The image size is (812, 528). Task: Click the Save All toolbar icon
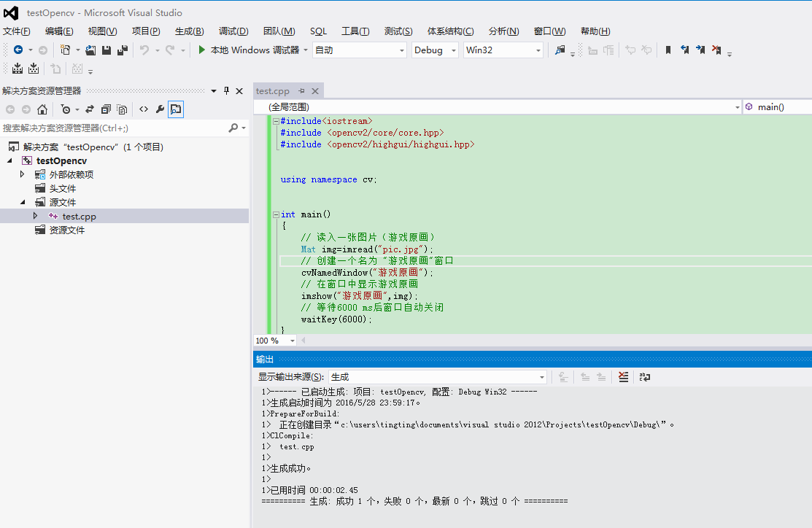122,50
